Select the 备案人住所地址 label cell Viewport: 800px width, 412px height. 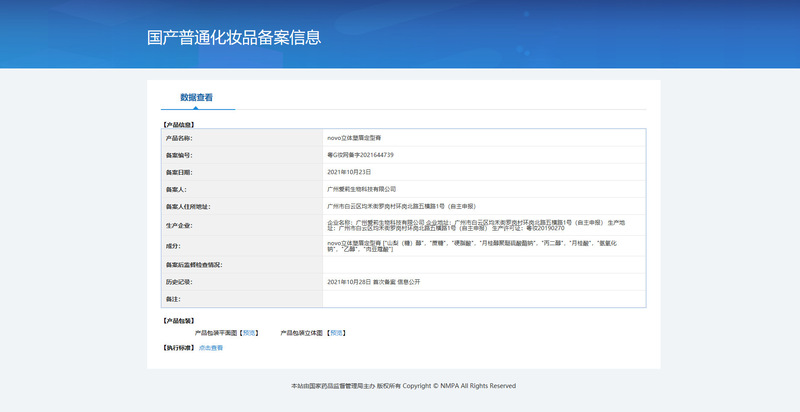point(242,207)
